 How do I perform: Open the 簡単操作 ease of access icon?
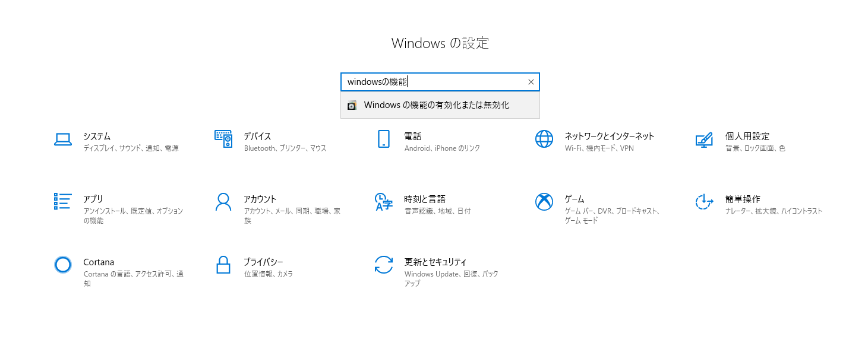click(704, 202)
